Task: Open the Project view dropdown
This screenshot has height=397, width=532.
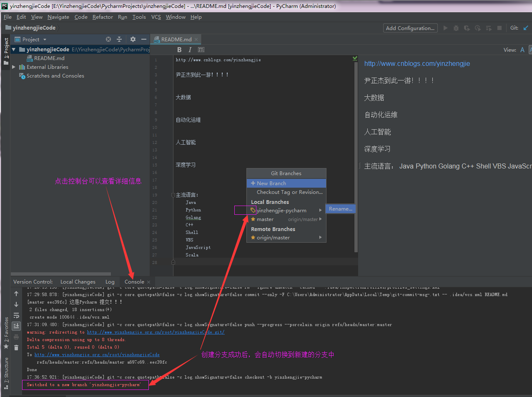Action: (45, 40)
